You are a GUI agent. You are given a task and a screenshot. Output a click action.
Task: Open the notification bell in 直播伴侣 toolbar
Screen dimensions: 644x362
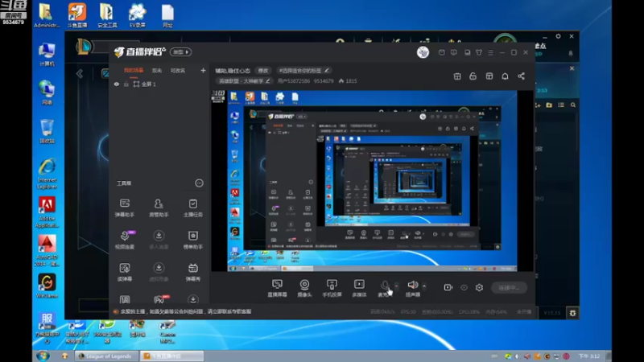pos(506,76)
